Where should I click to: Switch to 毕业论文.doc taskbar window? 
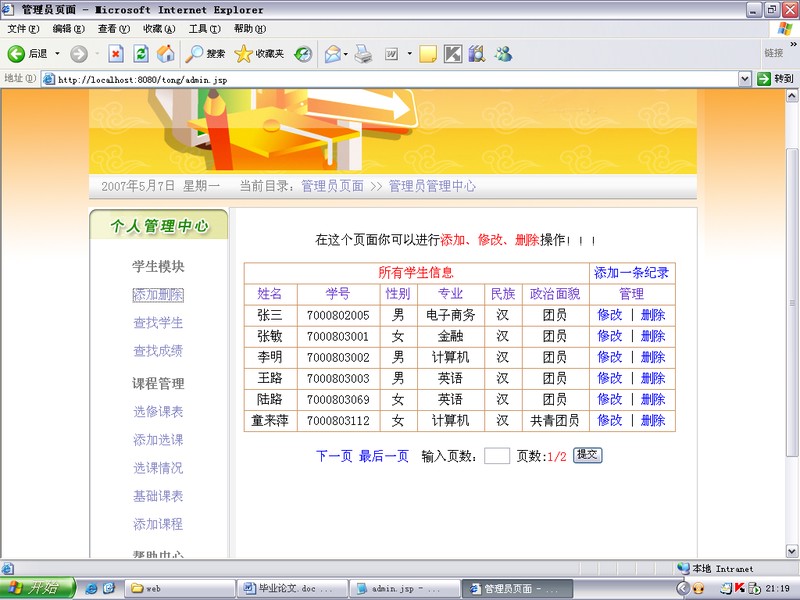[292, 588]
